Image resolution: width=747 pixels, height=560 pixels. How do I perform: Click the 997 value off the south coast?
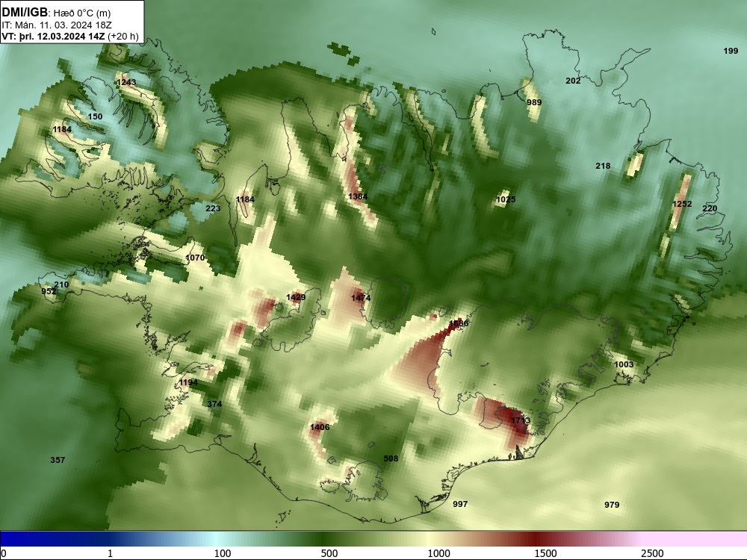click(460, 504)
